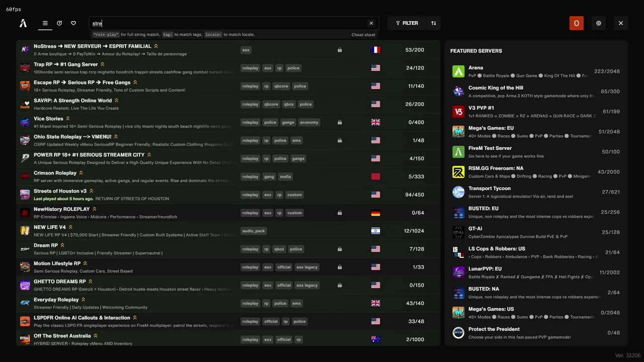
Task: Click the economy tag on Vice Stories row
Action: coord(309,122)
